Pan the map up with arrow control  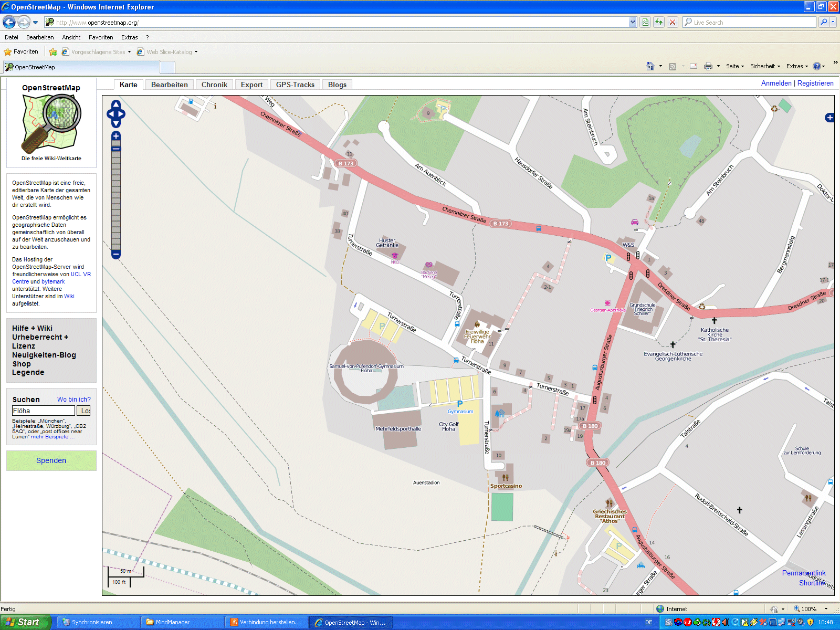[x=116, y=104]
